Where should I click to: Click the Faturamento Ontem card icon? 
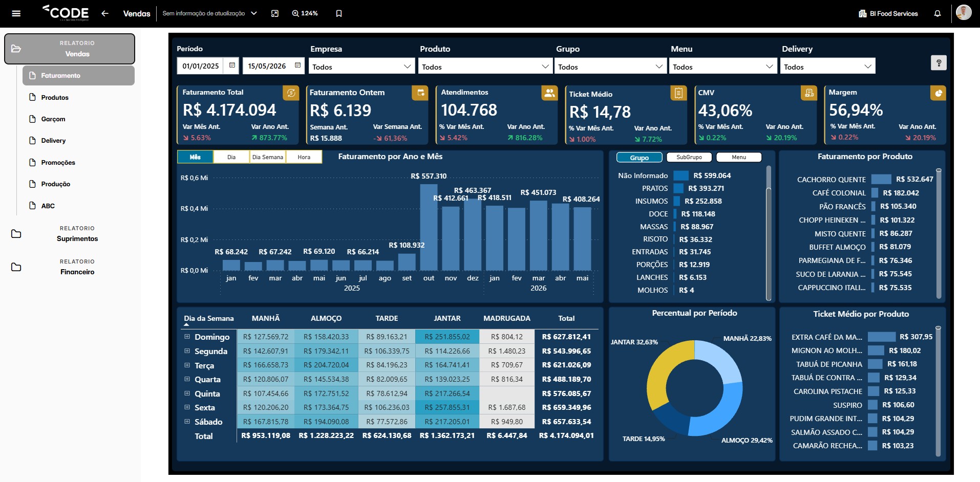click(x=420, y=93)
